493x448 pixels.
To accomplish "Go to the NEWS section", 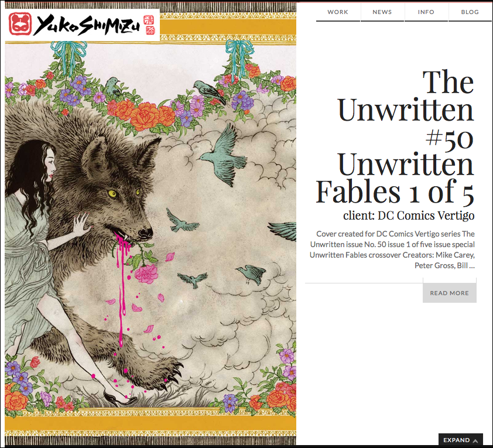I will [x=382, y=12].
